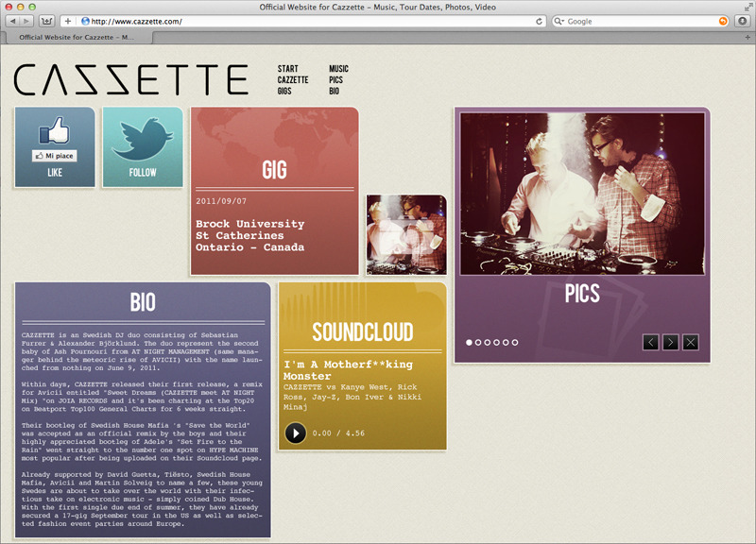The image size is (756, 544).
Task: Select the fourth gallery pagination dot
Action: 497,343
